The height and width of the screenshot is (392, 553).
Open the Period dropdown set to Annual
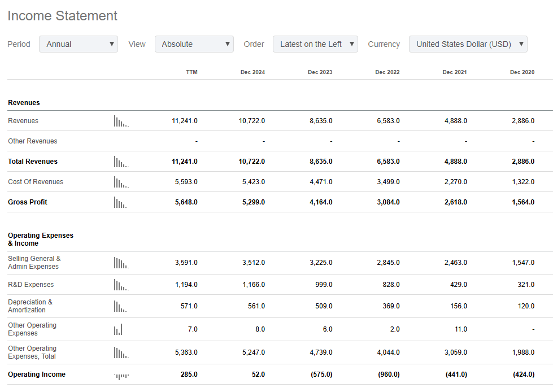pyautogui.click(x=79, y=44)
